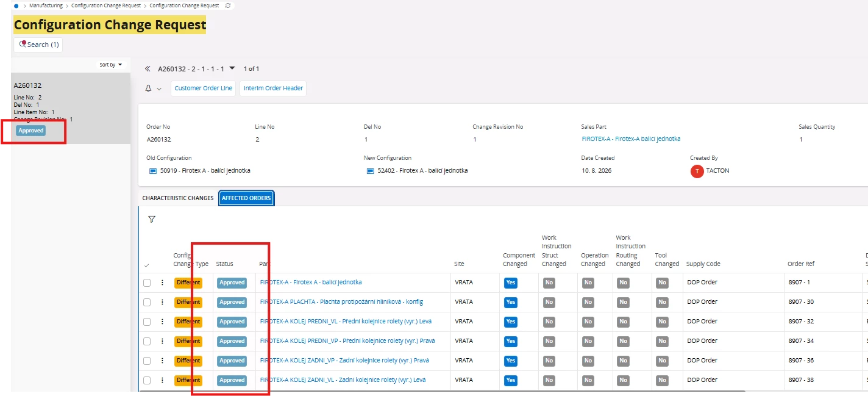The image size is (868, 396).
Task: Select the Affected Orders tab
Action: pyautogui.click(x=246, y=198)
